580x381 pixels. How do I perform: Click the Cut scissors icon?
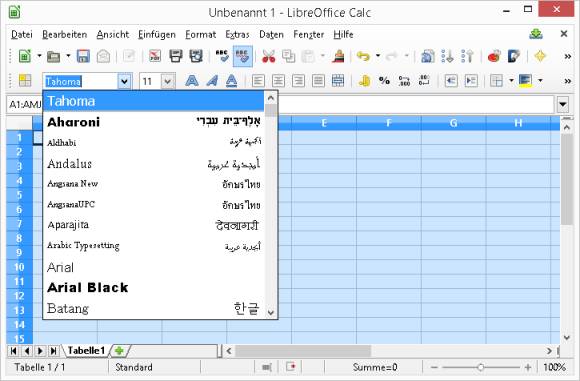[x=269, y=56]
